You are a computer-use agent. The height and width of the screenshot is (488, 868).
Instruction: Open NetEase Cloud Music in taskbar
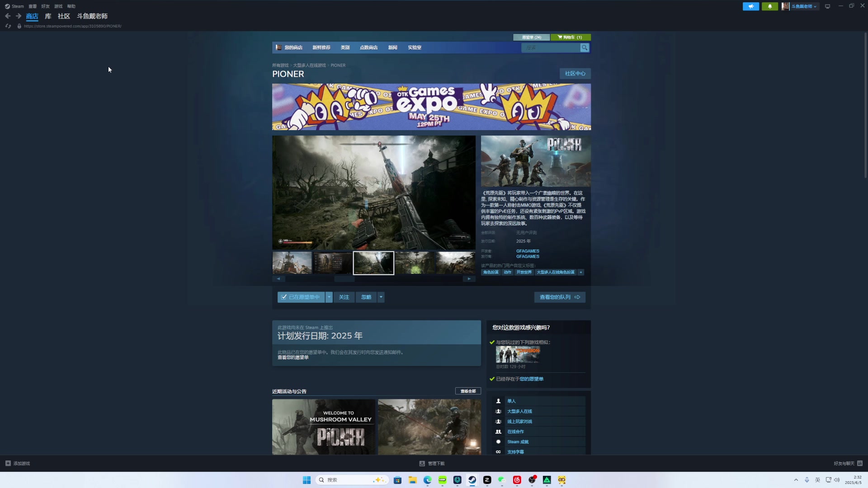[x=517, y=480]
